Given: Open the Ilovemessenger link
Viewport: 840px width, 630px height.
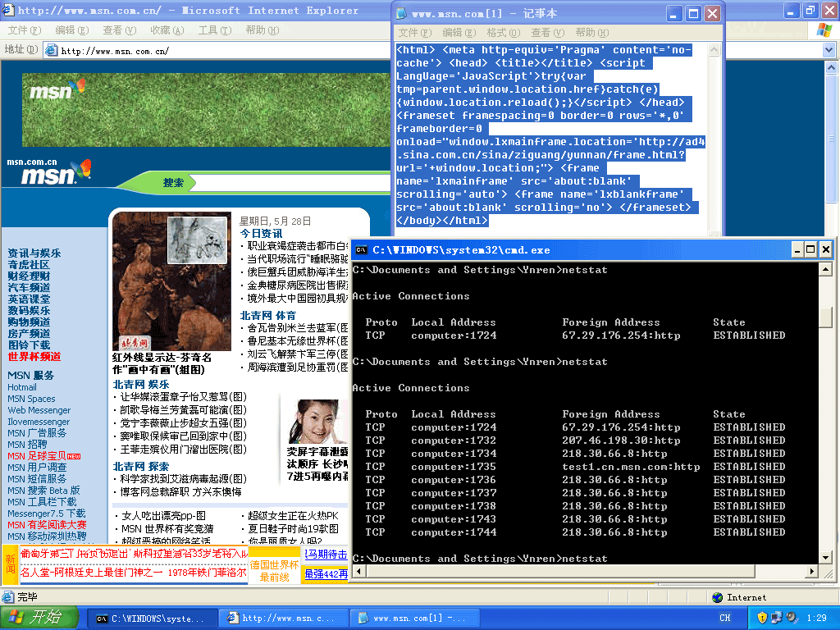Looking at the screenshot, I should pos(39,422).
